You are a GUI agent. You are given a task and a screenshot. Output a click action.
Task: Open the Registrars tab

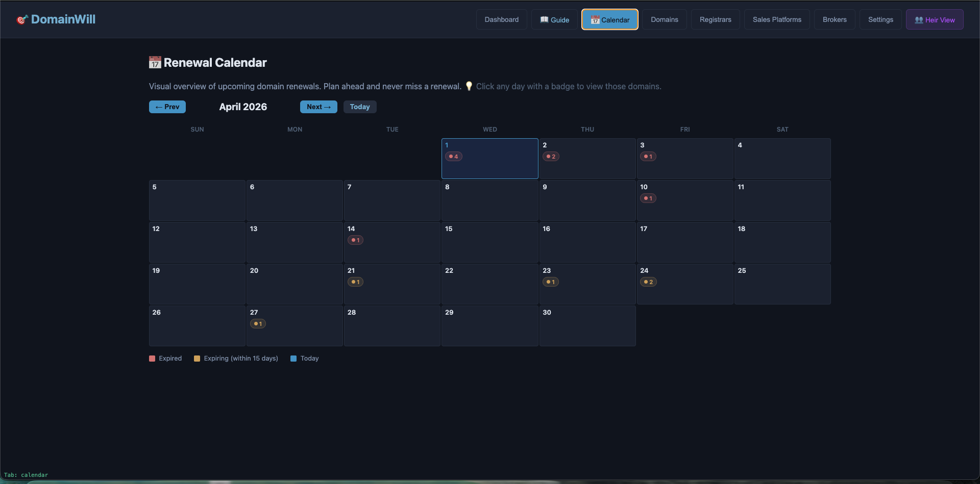[x=715, y=20]
